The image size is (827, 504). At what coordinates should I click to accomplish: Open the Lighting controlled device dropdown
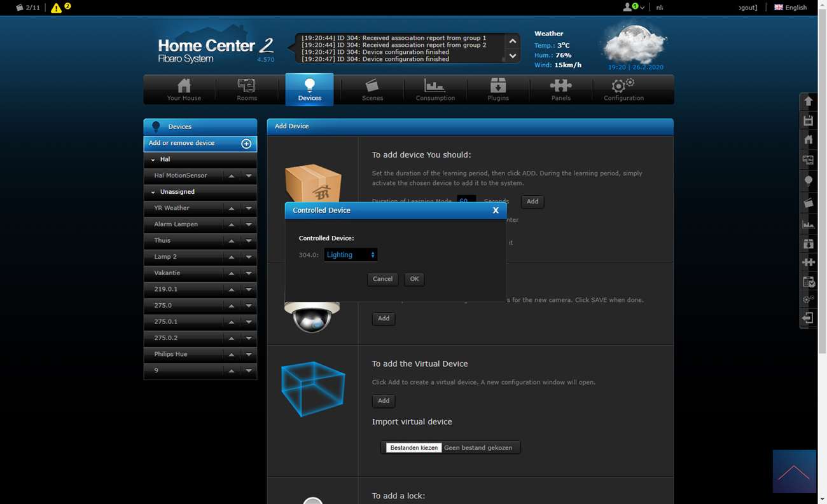(x=351, y=255)
